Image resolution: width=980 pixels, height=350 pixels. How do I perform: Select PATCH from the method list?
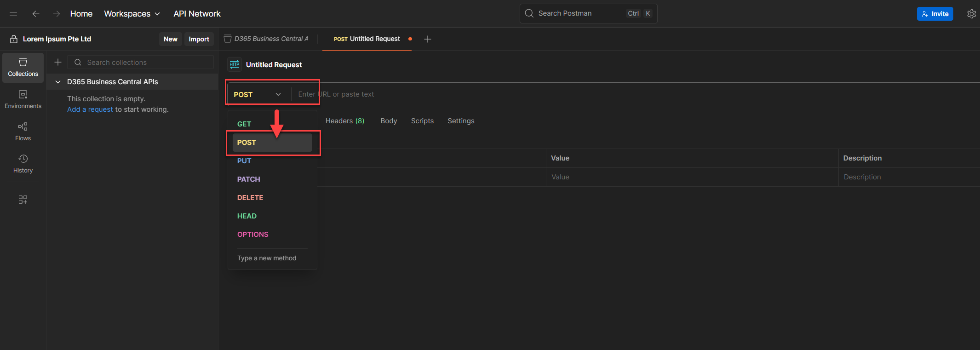click(272, 179)
